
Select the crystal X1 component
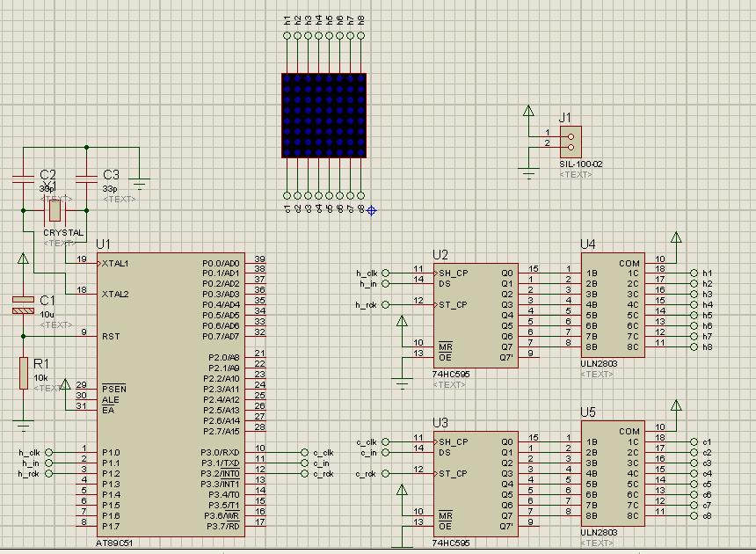click(55, 210)
